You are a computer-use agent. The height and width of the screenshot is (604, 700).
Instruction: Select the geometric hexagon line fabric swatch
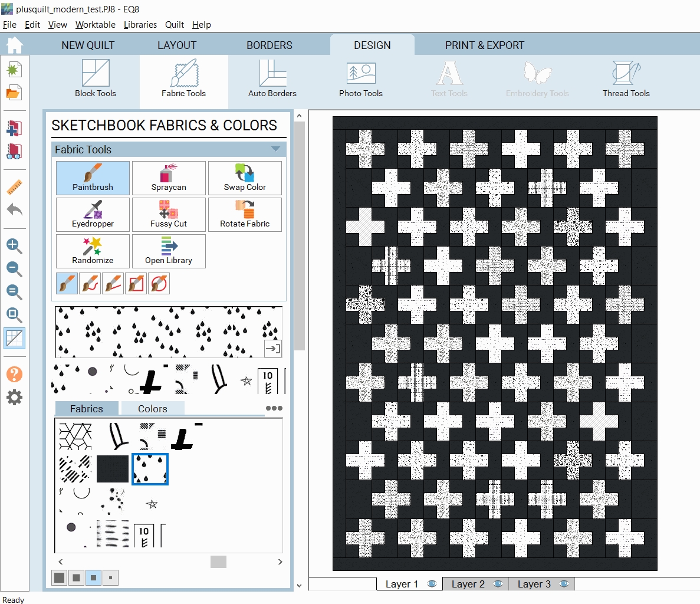coord(75,436)
